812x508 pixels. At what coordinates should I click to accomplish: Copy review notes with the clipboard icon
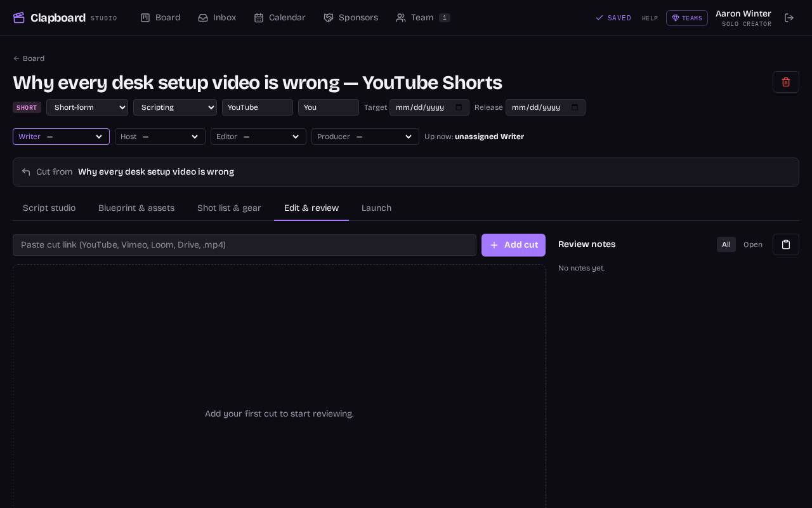786,244
